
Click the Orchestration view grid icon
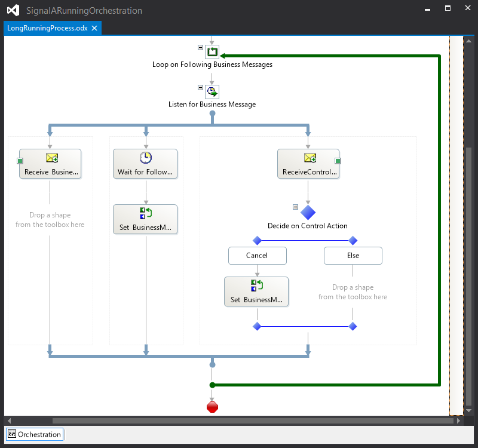pyautogui.click(x=12, y=434)
